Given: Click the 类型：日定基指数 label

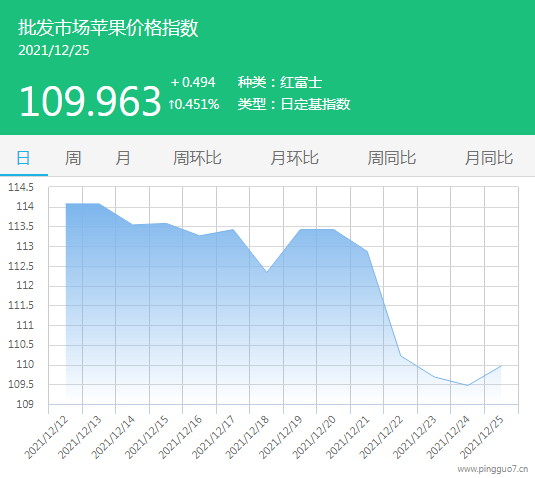Looking at the screenshot, I should point(294,104).
